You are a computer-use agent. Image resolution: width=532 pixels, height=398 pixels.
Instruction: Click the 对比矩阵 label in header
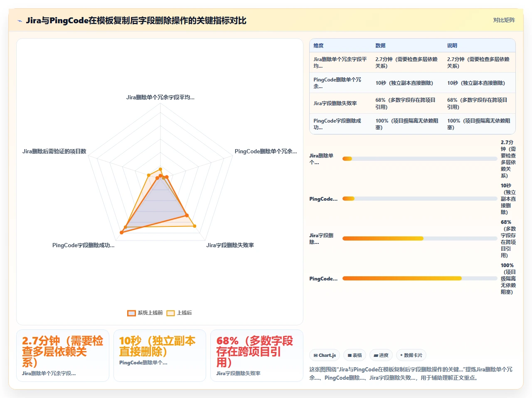coord(504,20)
